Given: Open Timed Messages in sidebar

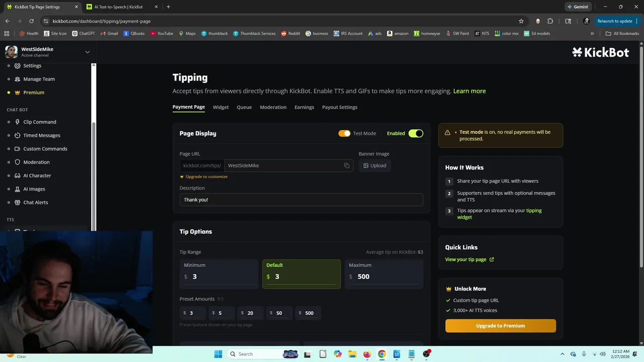Looking at the screenshot, I should click(42, 135).
